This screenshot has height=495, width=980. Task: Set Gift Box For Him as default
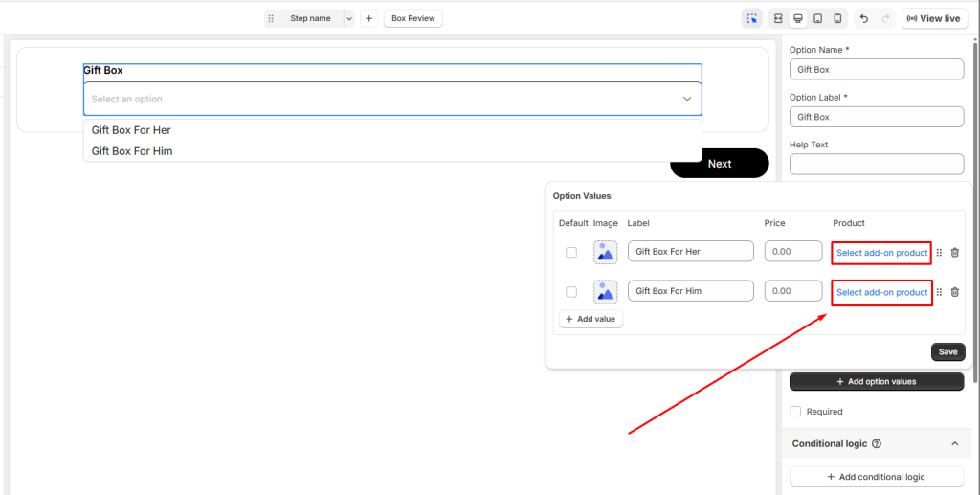tap(571, 292)
